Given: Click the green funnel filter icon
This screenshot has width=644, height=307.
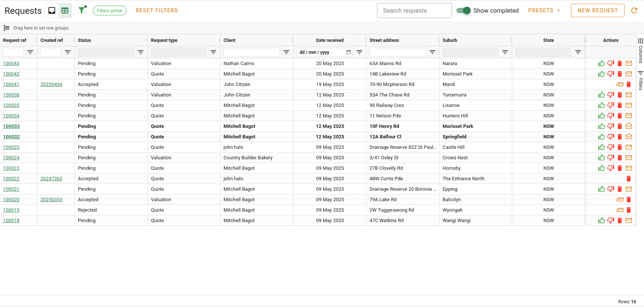Looking at the screenshot, I should pyautogui.click(x=82, y=10).
